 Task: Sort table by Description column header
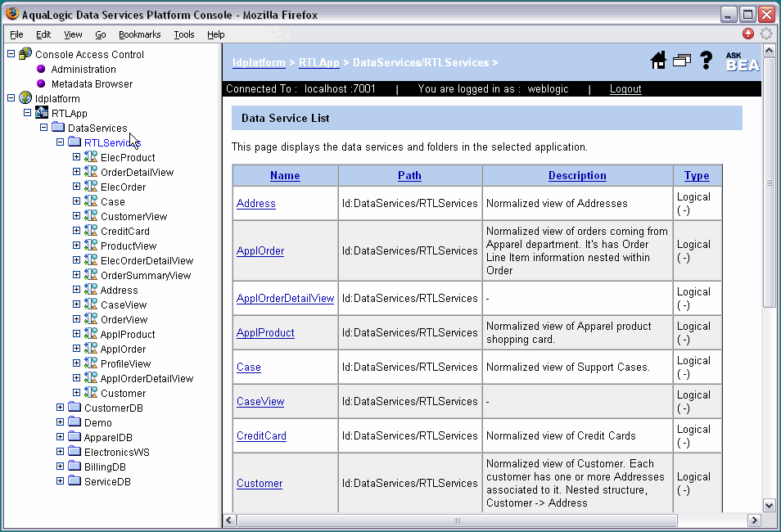[x=577, y=175]
